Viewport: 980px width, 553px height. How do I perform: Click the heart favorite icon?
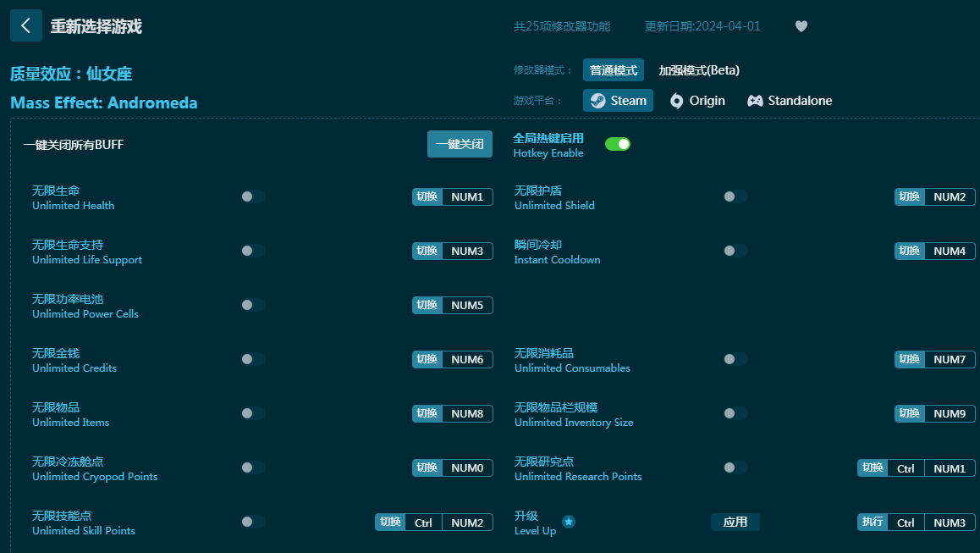pos(801,26)
